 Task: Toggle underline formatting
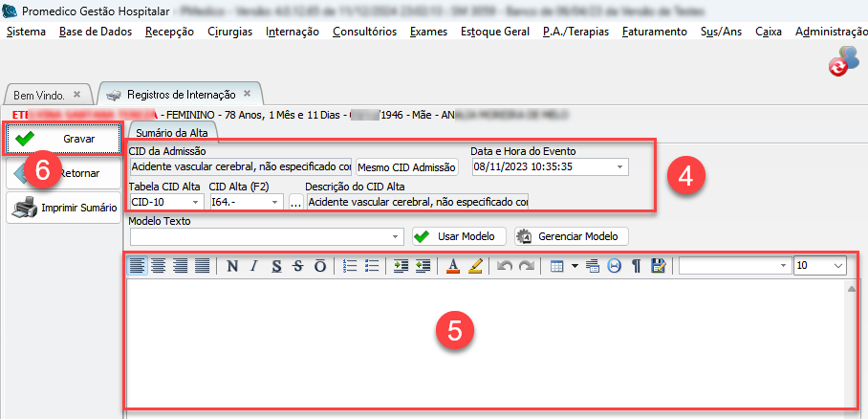[x=276, y=266]
